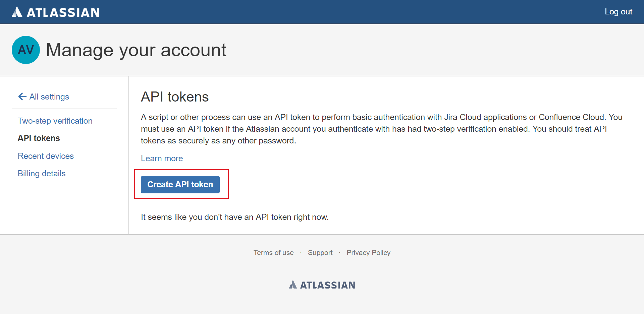Click the Create API token button
The width and height of the screenshot is (644, 315).
coord(180,185)
